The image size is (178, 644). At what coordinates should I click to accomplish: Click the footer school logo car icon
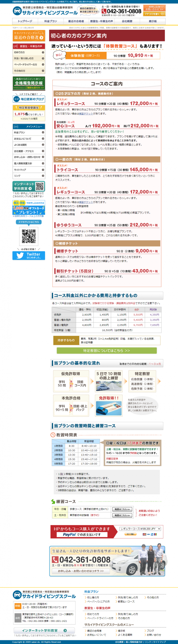coord(17,594)
